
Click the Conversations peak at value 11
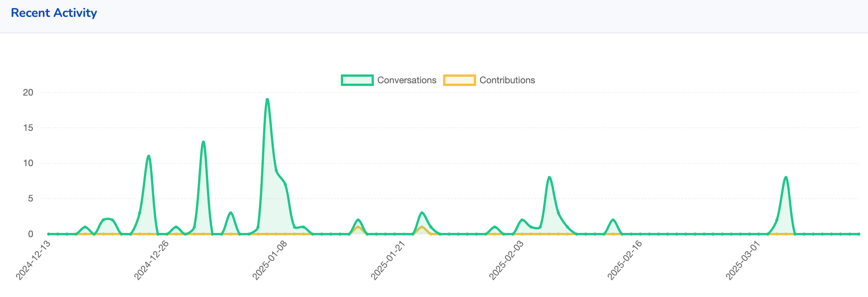point(149,156)
